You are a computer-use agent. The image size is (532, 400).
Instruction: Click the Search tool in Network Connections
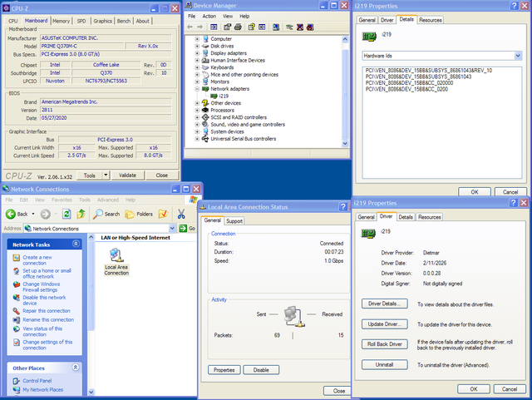(x=106, y=214)
